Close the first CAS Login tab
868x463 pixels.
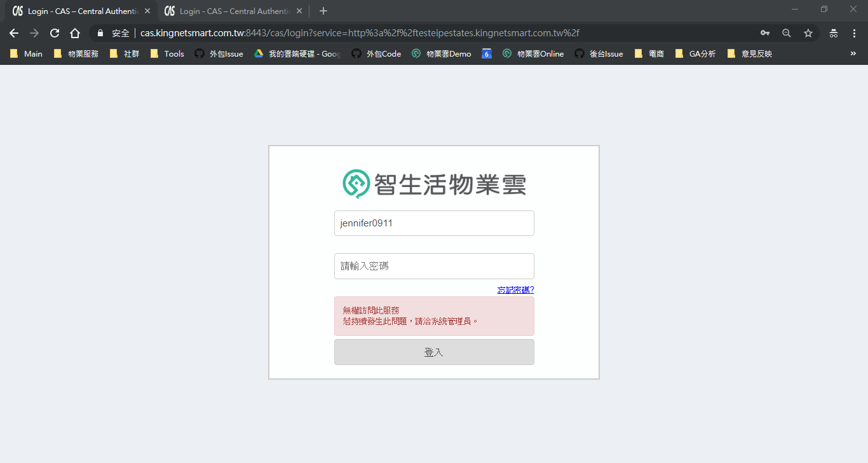(147, 11)
